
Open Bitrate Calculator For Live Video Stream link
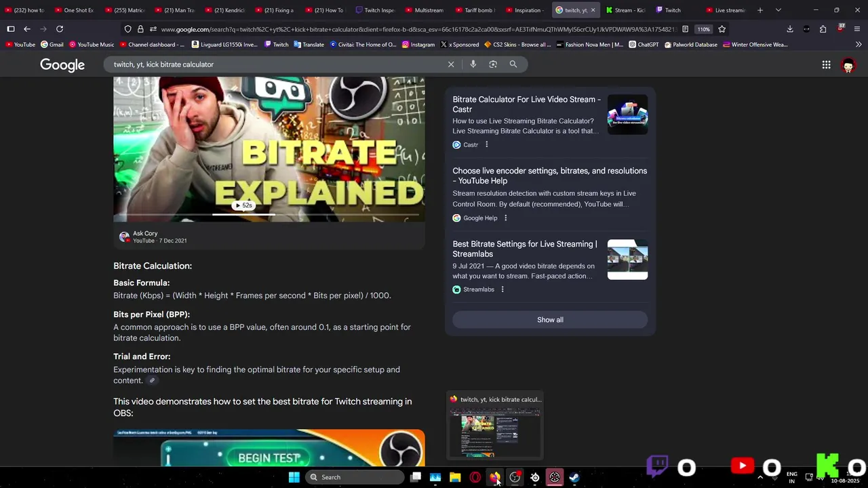click(526, 104)
